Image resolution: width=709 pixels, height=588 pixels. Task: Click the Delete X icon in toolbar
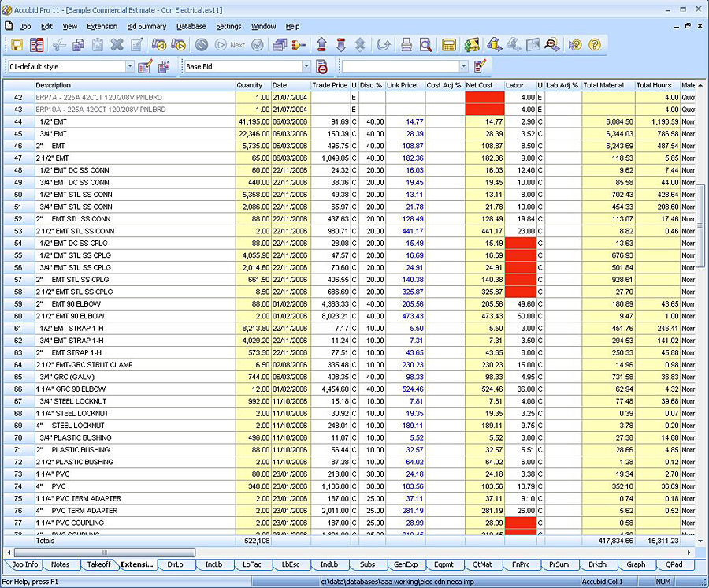[117, 45]
